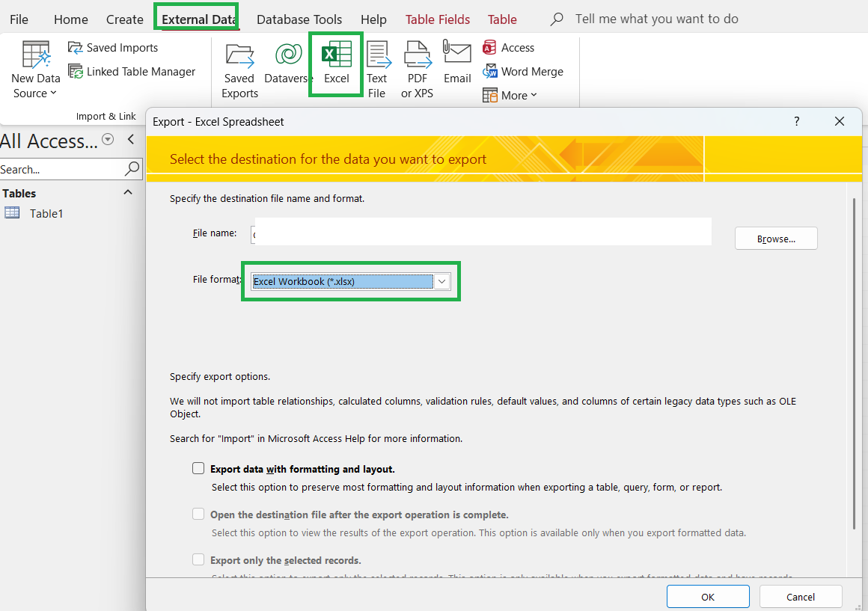
Task: Tick Export only the selected records
Action: [x=198, y=559]
